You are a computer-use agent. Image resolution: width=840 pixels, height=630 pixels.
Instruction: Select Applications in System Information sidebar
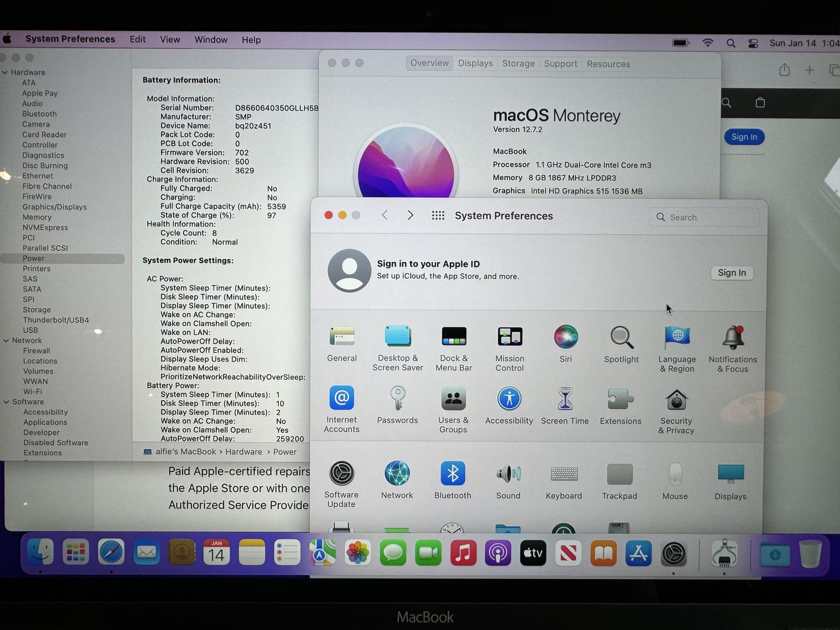pyautogui.click(x=45, y=422)
